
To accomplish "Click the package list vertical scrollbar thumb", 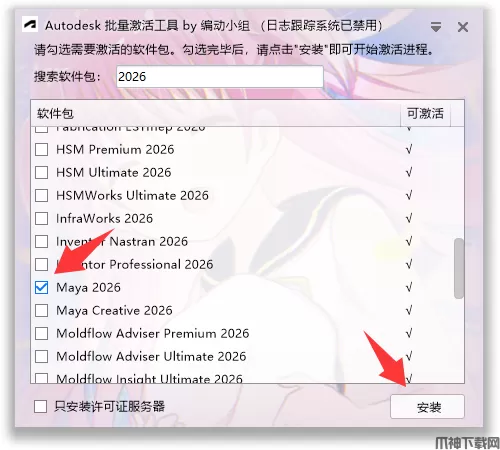I will pyautogui.click(x=459, y=268).
